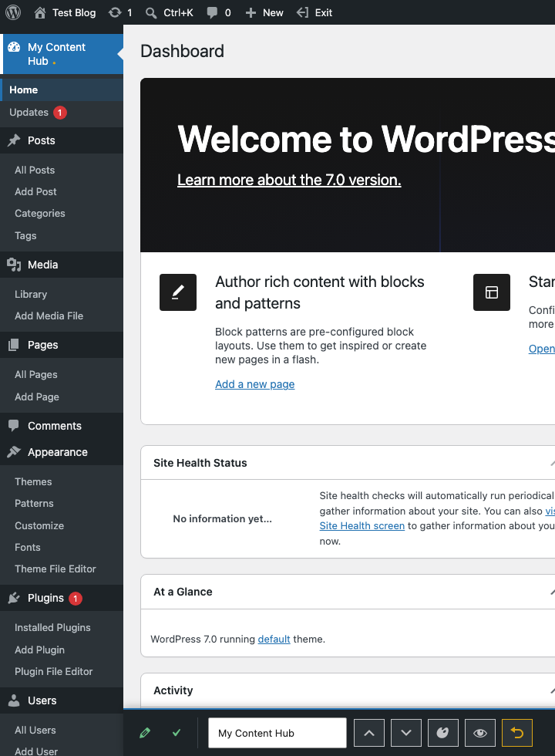Open Customize
Screen dimensions: 555x756
(39, 525)
